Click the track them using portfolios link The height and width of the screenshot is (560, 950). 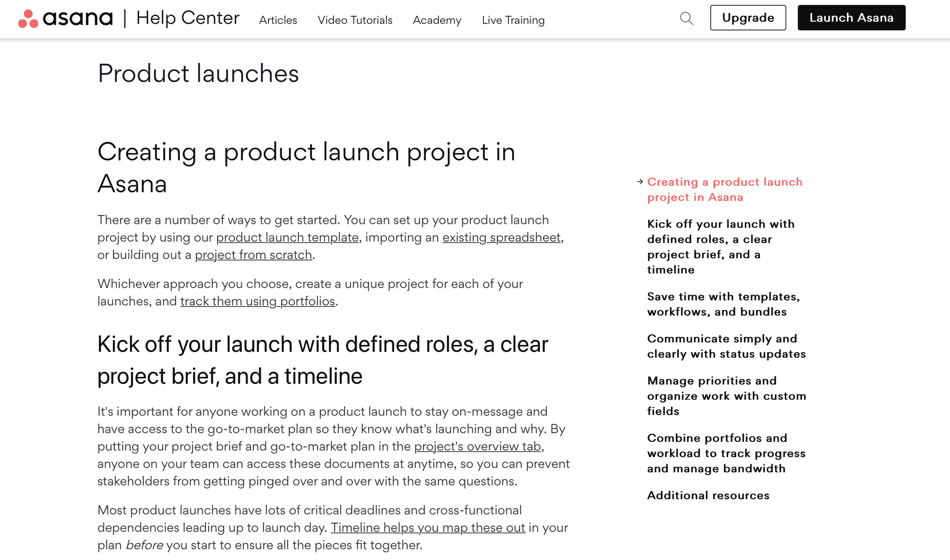click(x=257, y=301)
